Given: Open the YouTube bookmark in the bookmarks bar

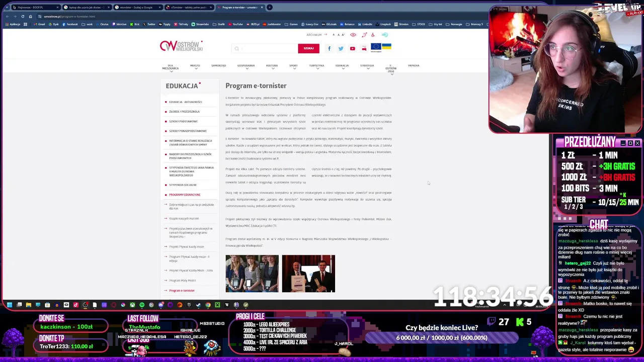Looking at the screenshot, I should point(235,24).
